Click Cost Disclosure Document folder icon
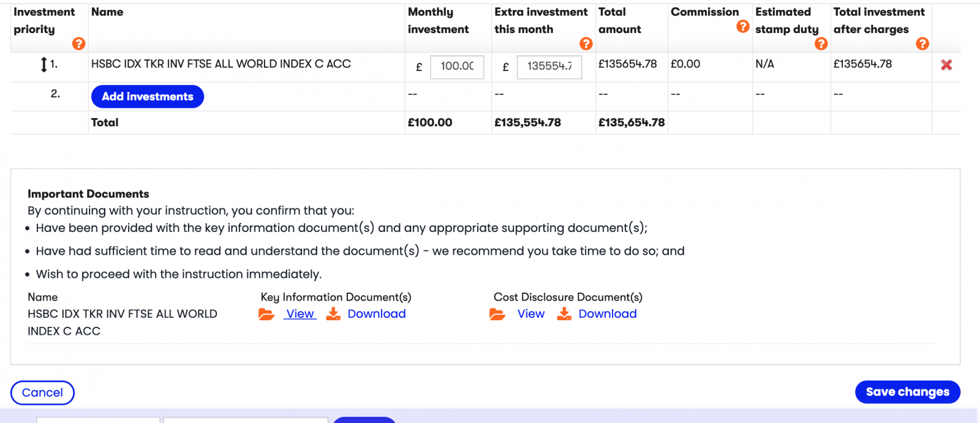980x423 pixels. [497, 314]
